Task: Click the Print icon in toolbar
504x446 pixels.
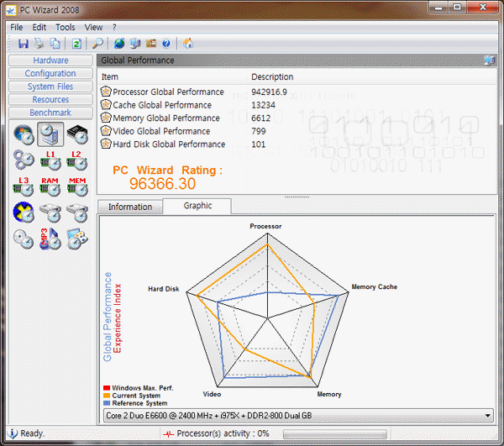Action: 39,44
